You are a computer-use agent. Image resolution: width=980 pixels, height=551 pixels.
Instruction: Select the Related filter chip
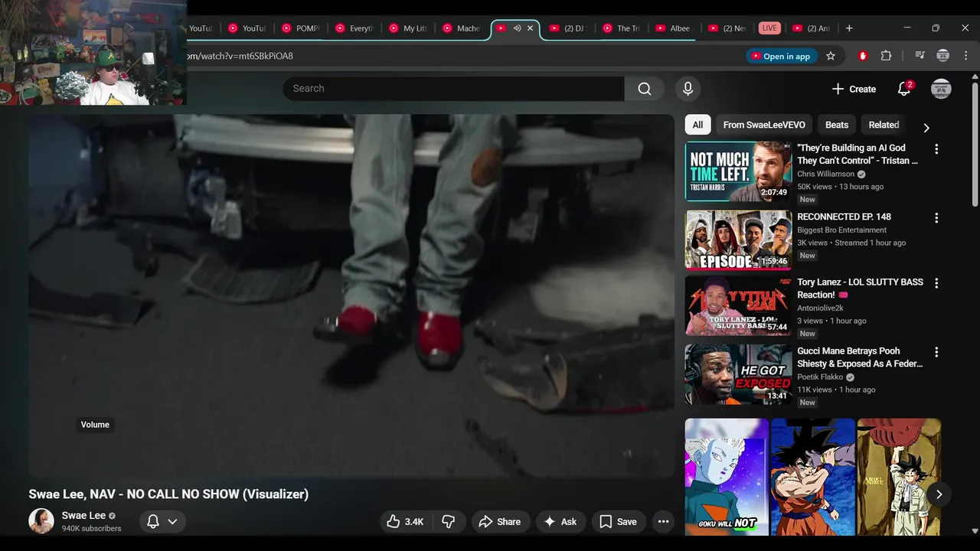pos(884,125)
